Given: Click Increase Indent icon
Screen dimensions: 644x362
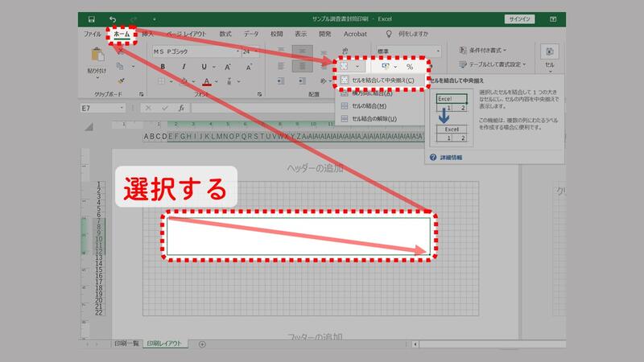Looking at the screenshot, I should (x=302, y=81).
